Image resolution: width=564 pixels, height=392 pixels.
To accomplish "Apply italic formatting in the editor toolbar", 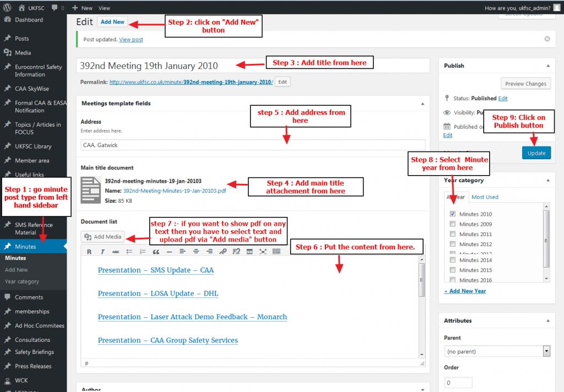I will pos(102,252).
